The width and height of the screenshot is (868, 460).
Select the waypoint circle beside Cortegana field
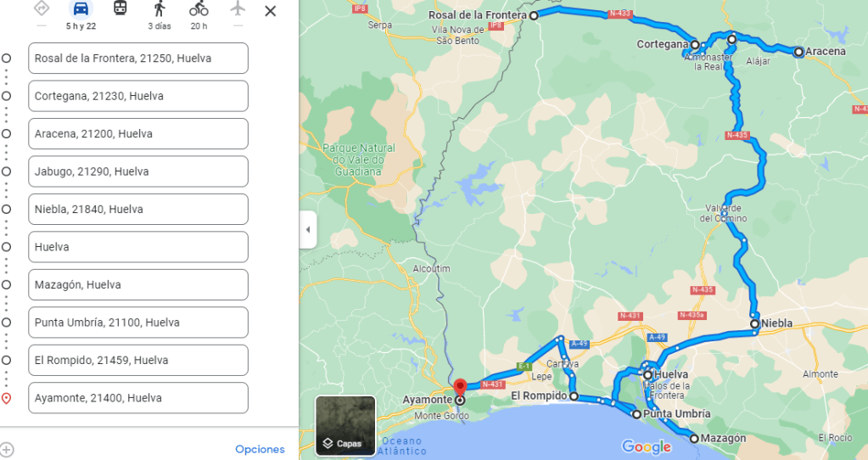click(6, 96)
